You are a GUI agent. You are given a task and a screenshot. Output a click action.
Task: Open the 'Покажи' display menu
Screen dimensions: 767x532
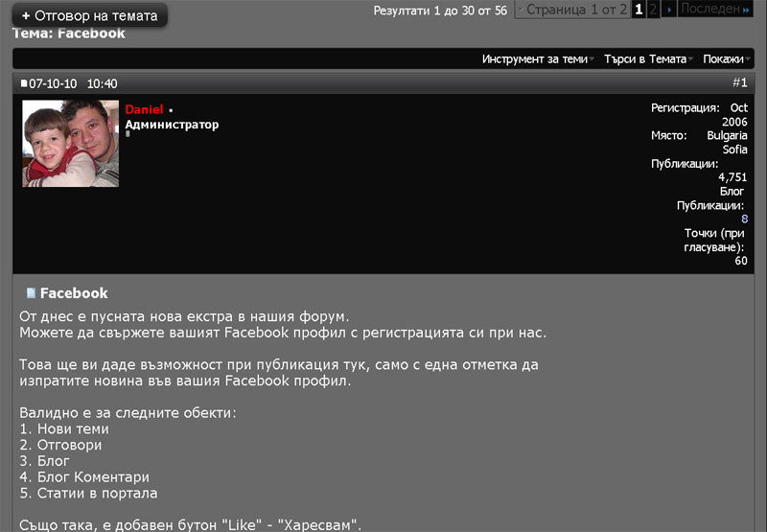click(x=726, y=59)
